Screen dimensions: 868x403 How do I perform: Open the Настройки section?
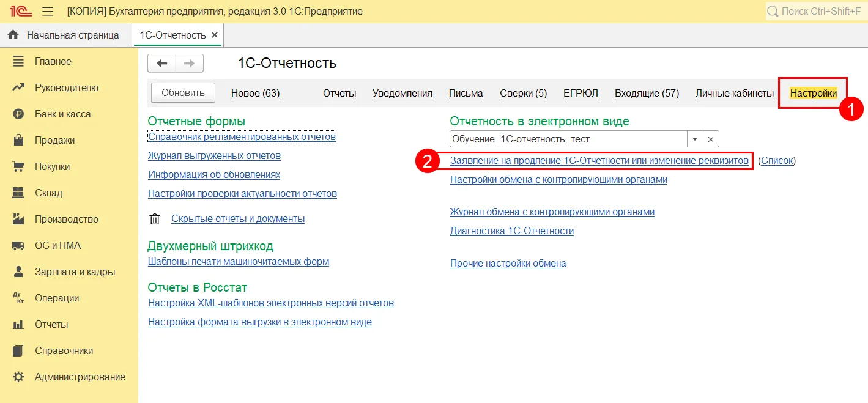[814, 93]
